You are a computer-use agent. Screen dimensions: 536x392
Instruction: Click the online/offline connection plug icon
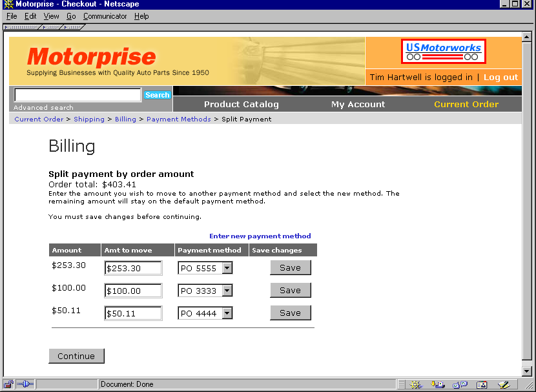pos(25,384)
